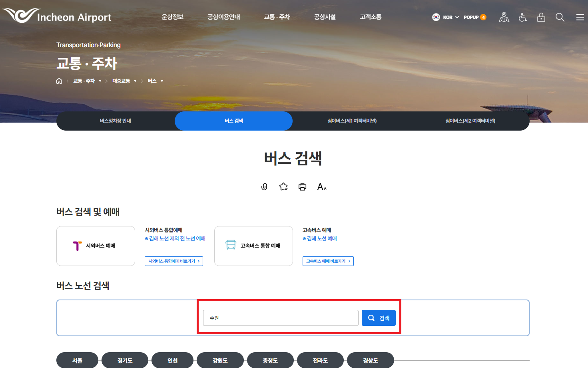
Task: Click inside the bus route search input field
Action: [x=280, y=318]
